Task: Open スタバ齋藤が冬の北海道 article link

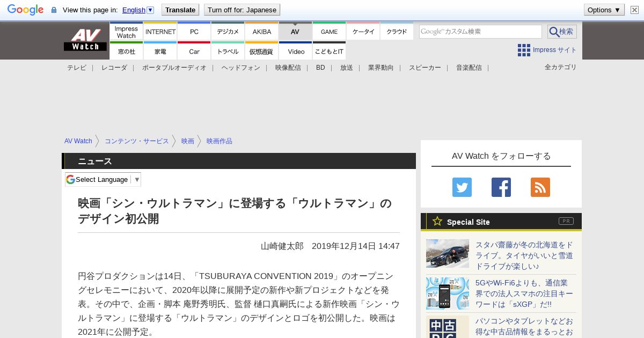Action: tap(524, 255)
